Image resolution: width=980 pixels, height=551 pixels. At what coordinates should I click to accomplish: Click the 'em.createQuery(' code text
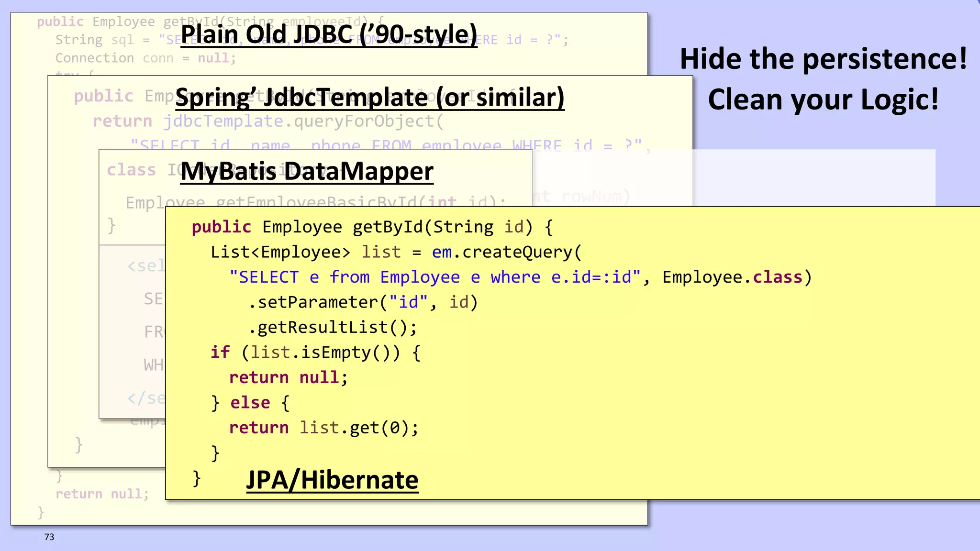click(506, 252)
